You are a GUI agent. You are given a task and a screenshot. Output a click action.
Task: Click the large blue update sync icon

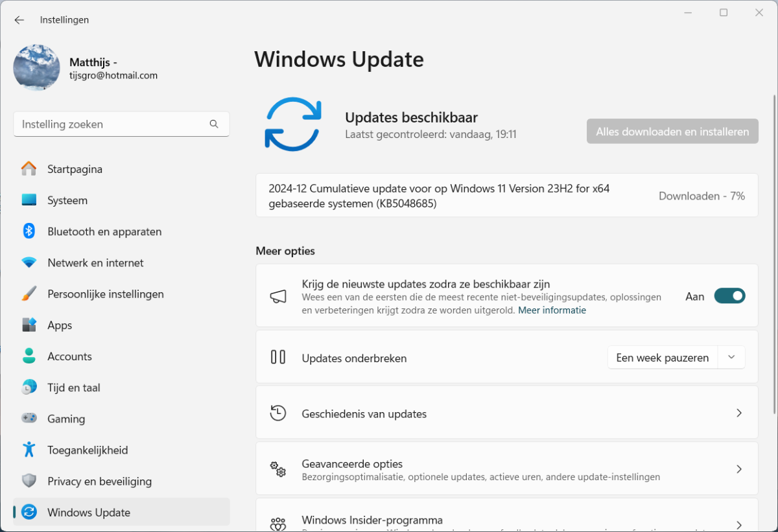click(292, 124)
